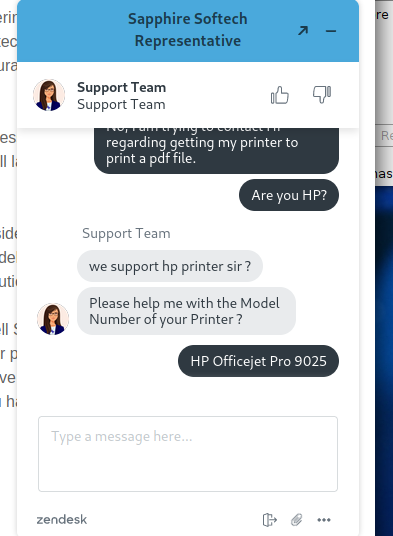The height and width of the screenshot is (536, 393).
Task: Select the 'we support hp printer sir ?' message
Action: coord(170,266)
